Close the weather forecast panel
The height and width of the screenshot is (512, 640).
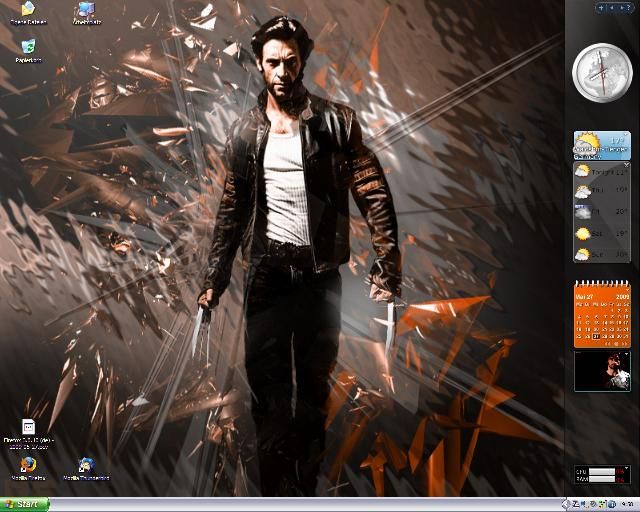(627, 165)
